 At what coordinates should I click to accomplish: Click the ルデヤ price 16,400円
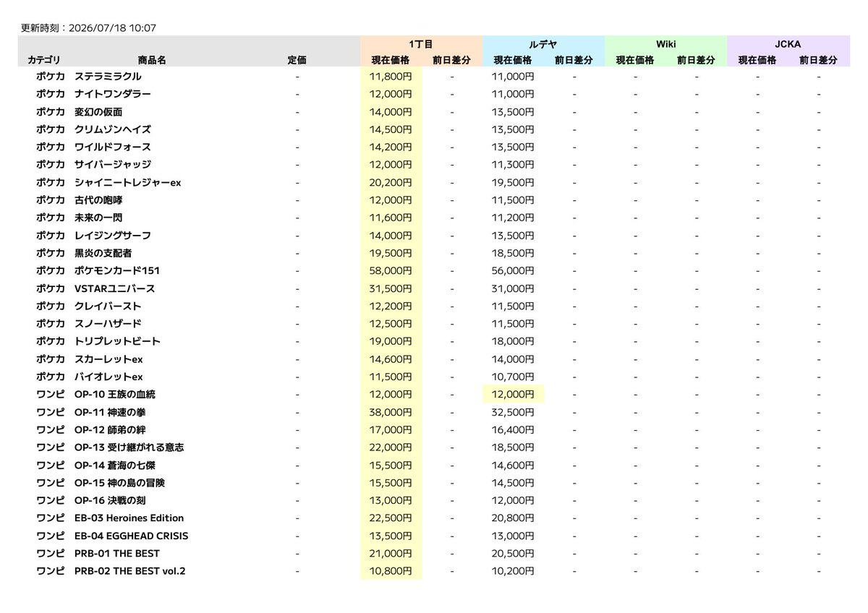click(514, 430)
